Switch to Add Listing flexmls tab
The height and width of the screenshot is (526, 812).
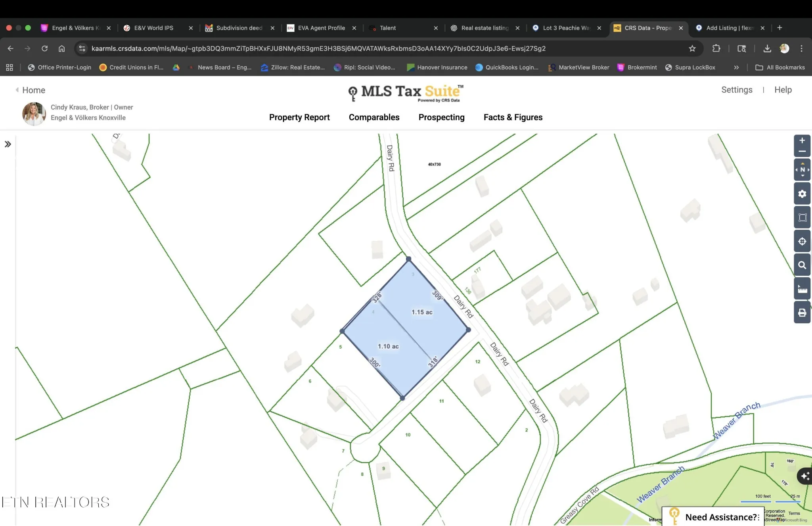click(x=729, y=28)
